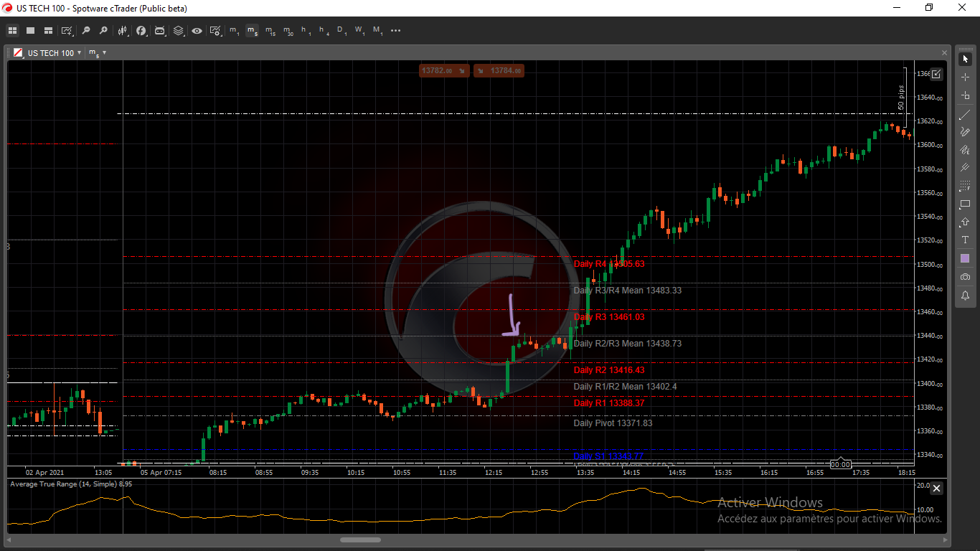Select the m5 timeframe in toolbar

coord(252,31)
